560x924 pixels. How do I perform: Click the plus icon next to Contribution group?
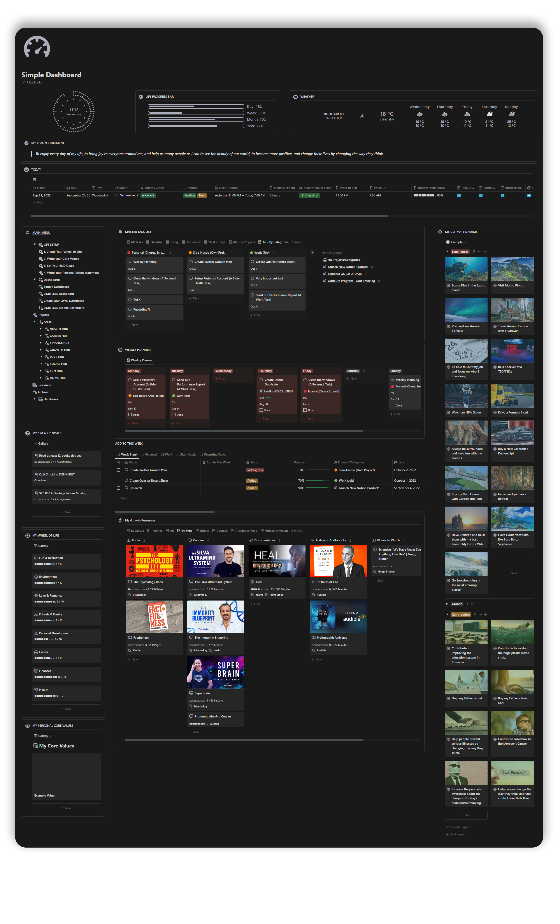[x=485, y=615]
